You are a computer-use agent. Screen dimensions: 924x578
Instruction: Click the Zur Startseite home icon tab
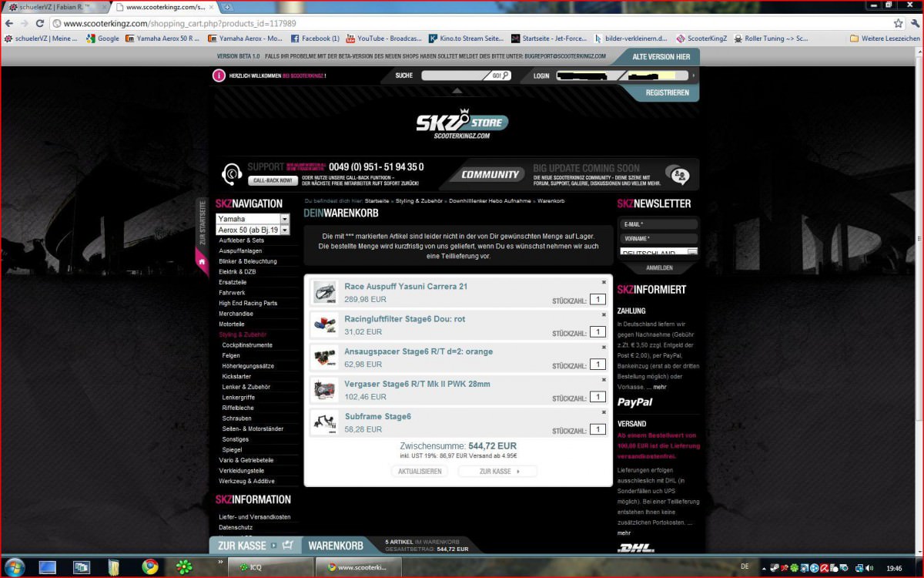tap(202, 262)
